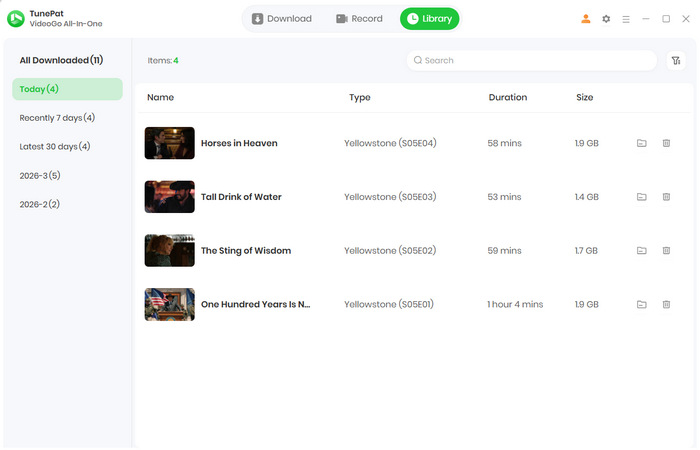Image resolution: width=700 pixels, height=450 pixels.
Task: Click the magnifier icon in search box
Action: click(x=417, y=60)
